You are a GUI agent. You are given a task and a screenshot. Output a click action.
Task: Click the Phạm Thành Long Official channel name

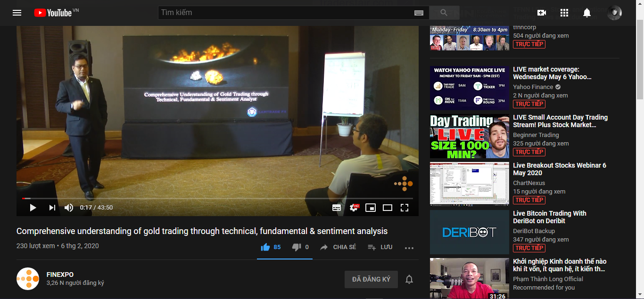(x=548, y=279)
